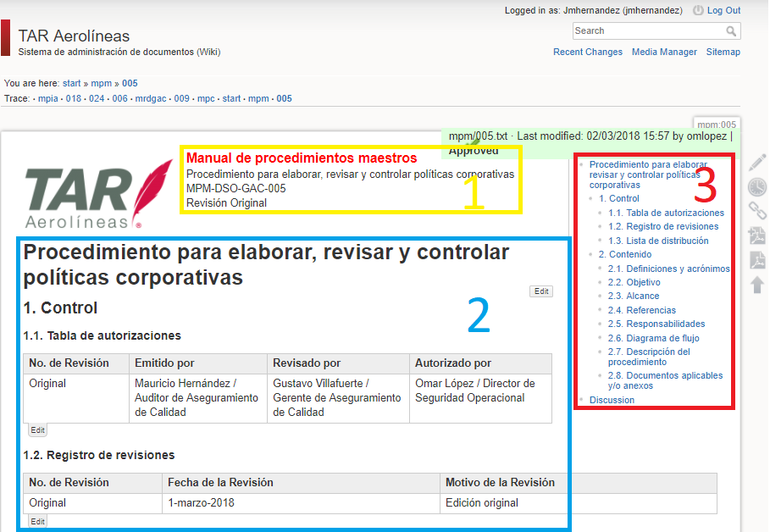Open old revisions via the clock icon
The image size is (770, 532).
(x=757, y=186)
